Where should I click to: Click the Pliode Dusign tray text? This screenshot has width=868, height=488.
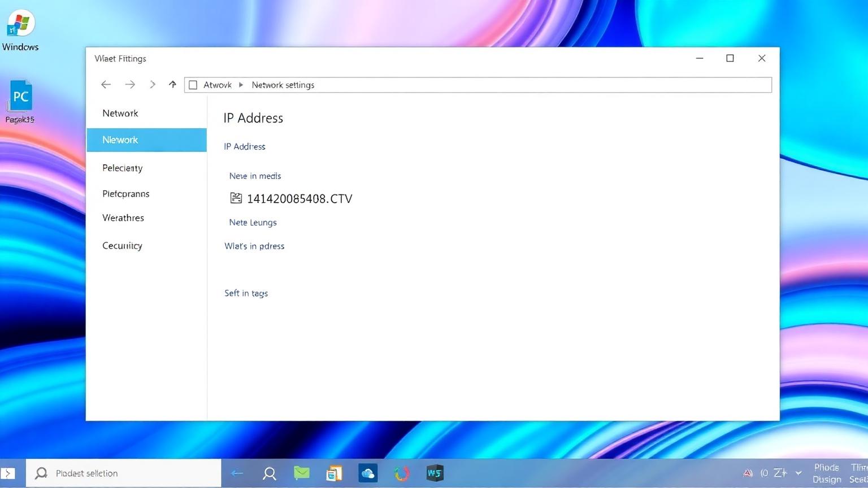[x=827, y=473]
